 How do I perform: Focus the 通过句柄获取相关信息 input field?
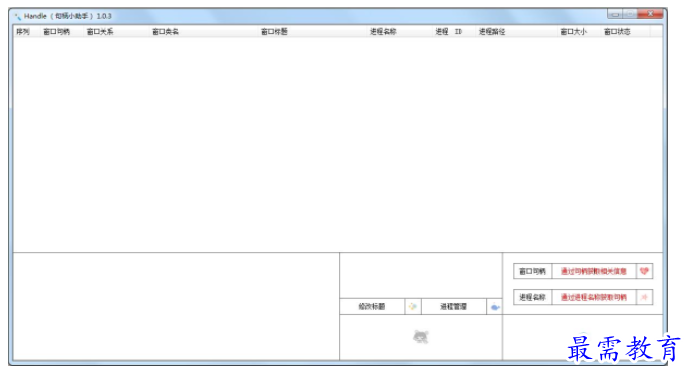coord(594,271)
